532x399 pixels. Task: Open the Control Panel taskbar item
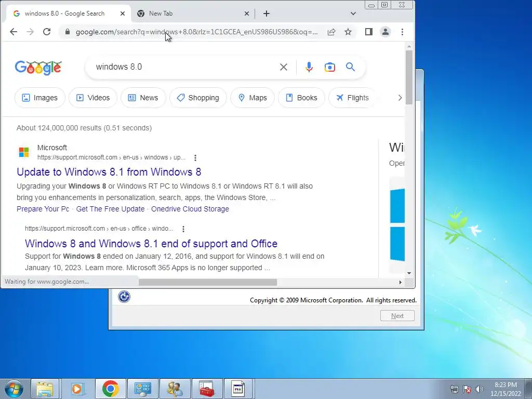142,389
